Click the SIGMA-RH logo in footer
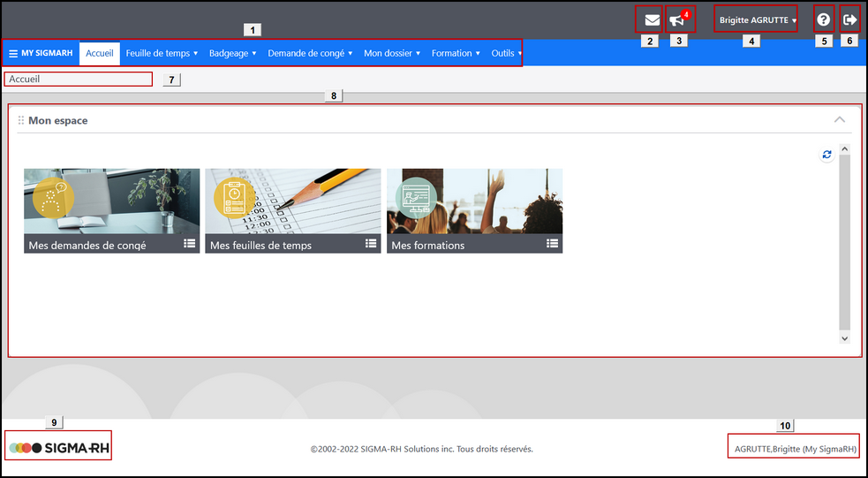This screenshot has width=868, height=478. click(59, 448)
